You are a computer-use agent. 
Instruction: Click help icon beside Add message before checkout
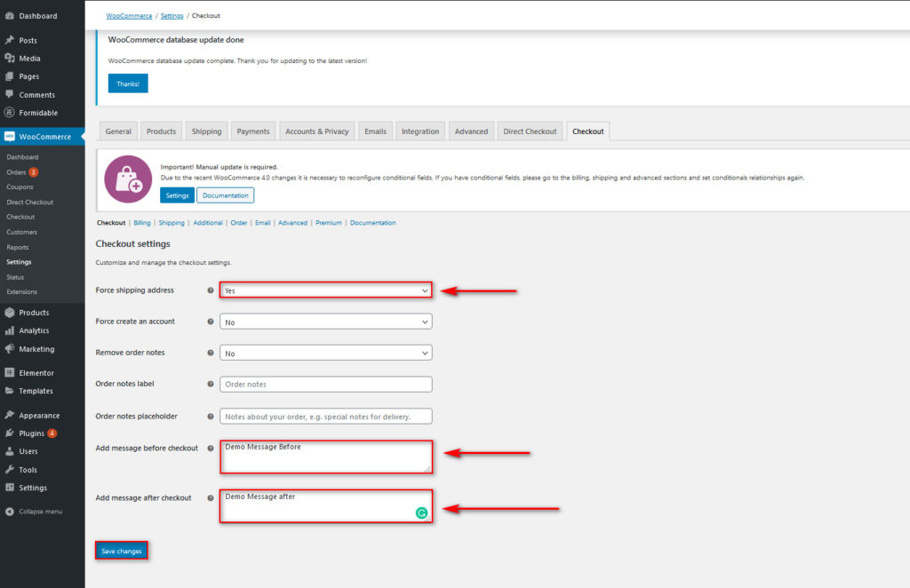coord(211,449)
